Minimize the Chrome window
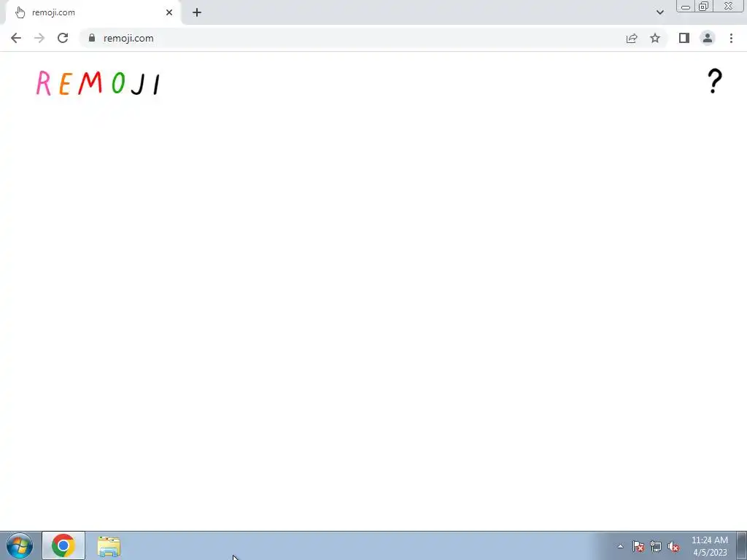 [686, 6]
